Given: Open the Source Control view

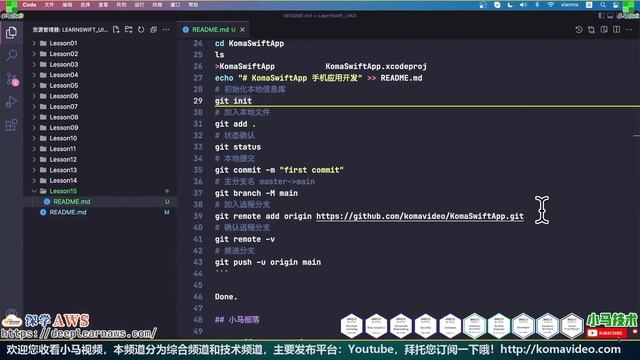Looking at the screenshot, I should (11, 79).
